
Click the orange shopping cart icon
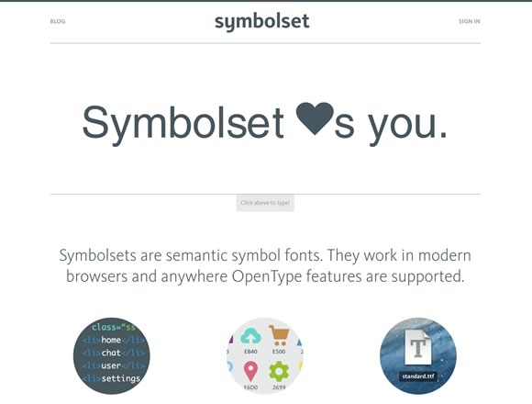pos(279,335)
